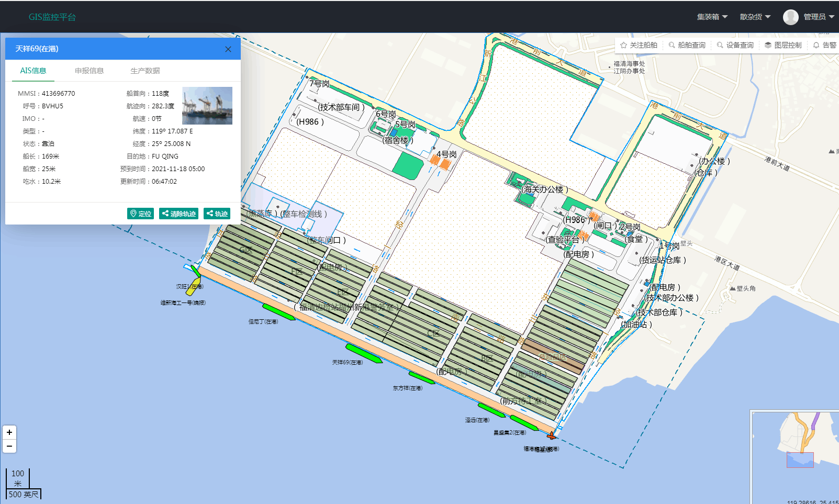Click the 清除轨迹 button
Screen dimensions: 839x504
[x=178, y=214]
